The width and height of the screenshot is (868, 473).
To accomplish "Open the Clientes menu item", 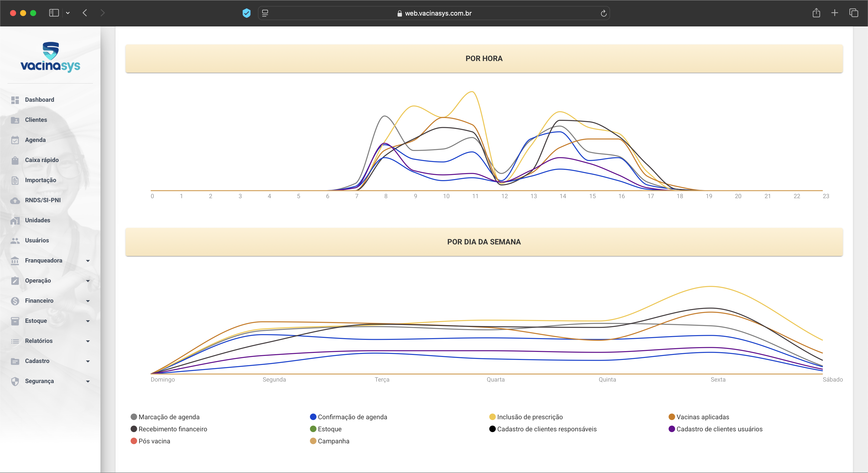I will [36, 120].
